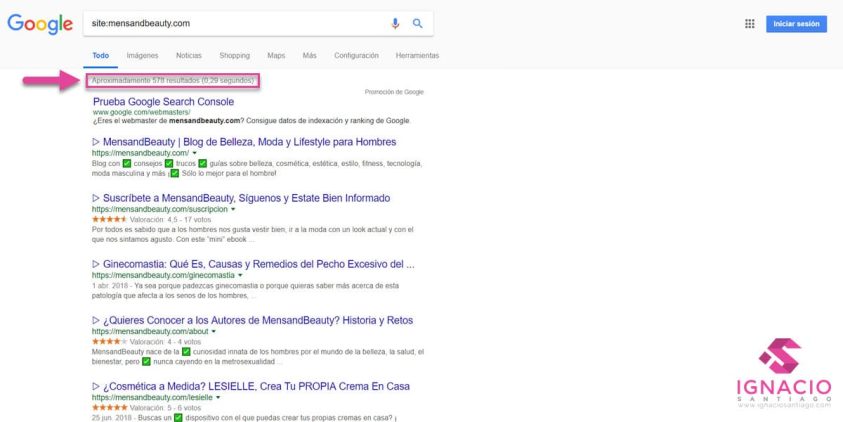This screenshot has width=843, height=422.
Task: Click the magnifier search icon
Action: 418,24
